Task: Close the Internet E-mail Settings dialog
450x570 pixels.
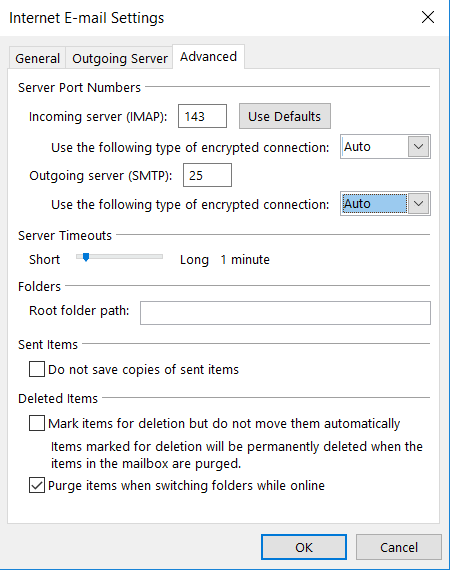Action: tap(428, 17)
